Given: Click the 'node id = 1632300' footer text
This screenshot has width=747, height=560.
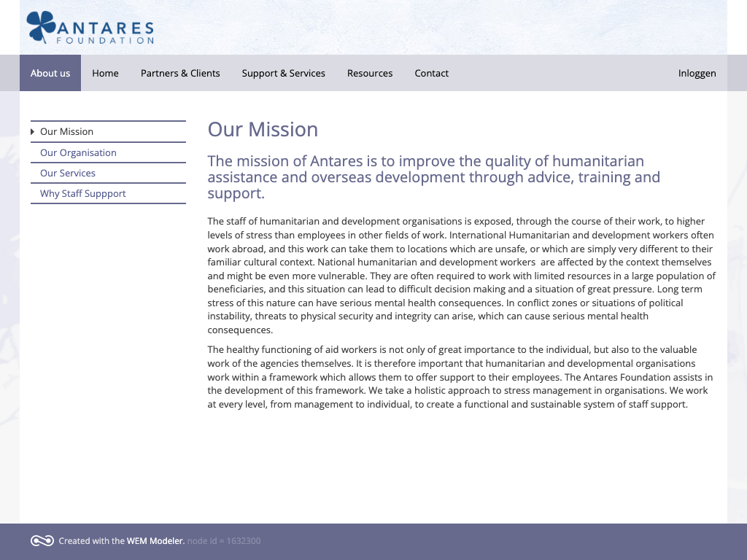Looking at the screenshot, I should point(224,540).
